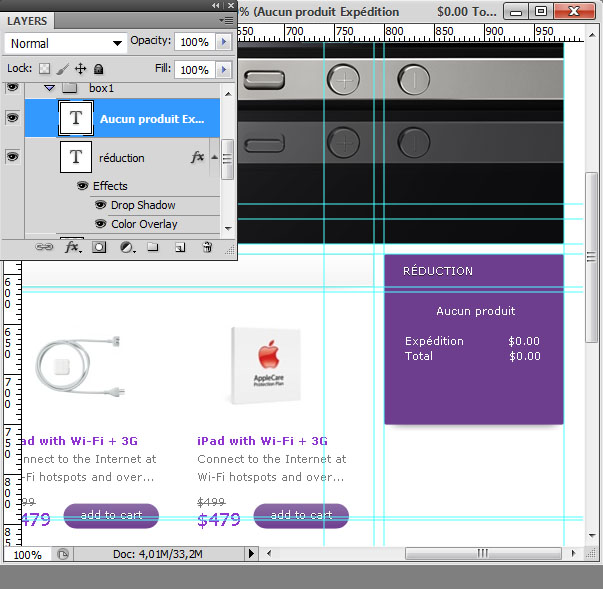The height and width of the screenshot is (589, 603).
Task: Toggle all Effects visibility on réduction
Action: [82, 186]
